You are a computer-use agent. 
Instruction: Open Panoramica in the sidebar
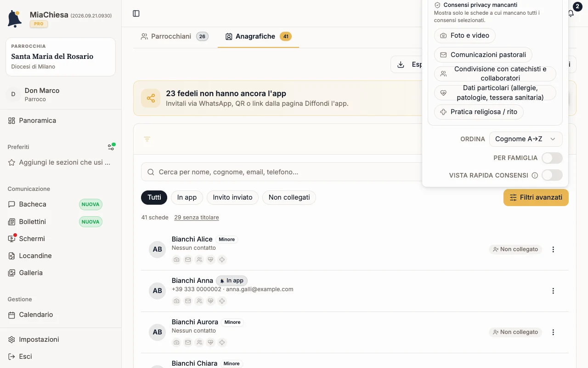[61, 121]
